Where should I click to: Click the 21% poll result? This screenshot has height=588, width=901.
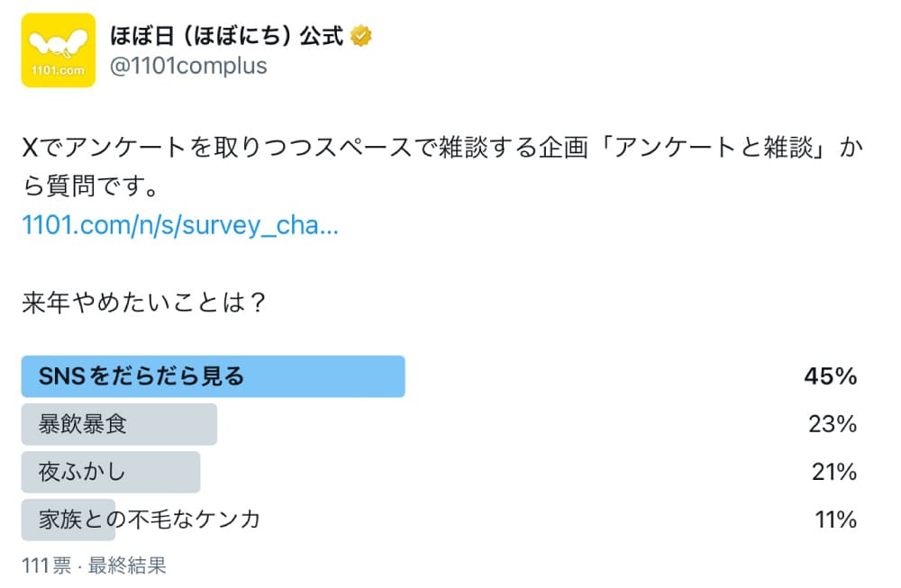pyautogui.click(x=832, y=472)
